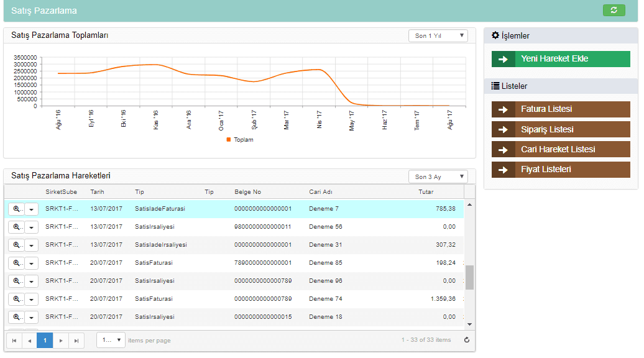This screenshot has width=644, height=358.
Task: Go to the next grid page
Action: [60, 341]
